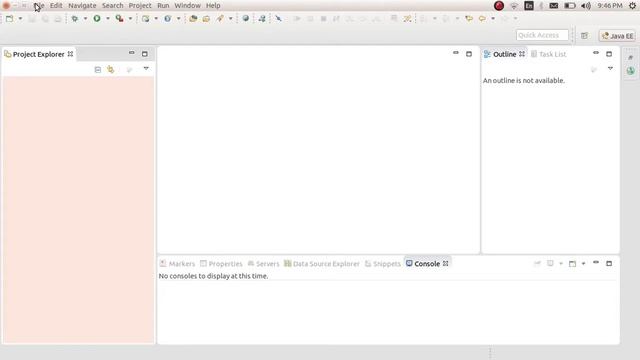The width and height of the screenshot is (640, 360).
Task: Toggle Skip All Breakpoints in toolbar
Action: click(278, 18)
